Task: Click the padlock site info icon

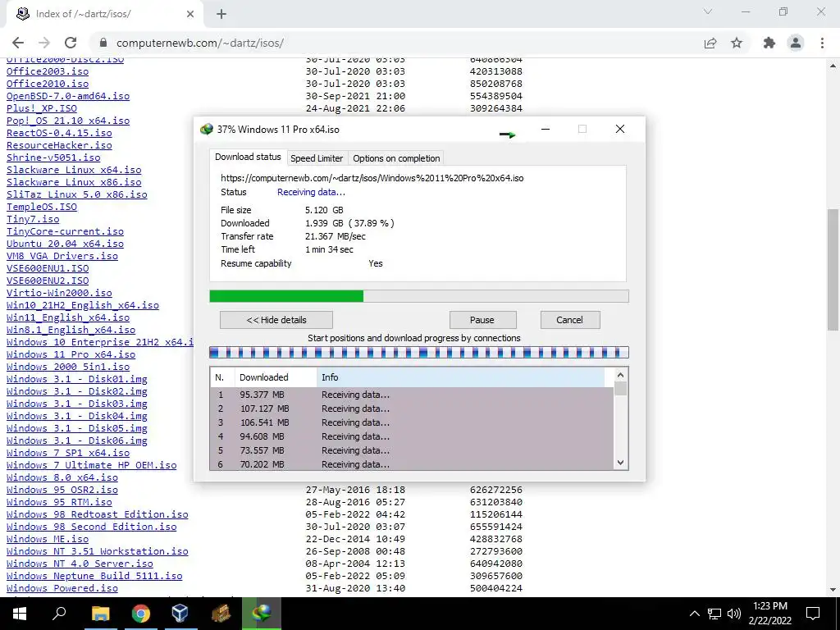Action: pyautogui.click(x=104, y=43)
